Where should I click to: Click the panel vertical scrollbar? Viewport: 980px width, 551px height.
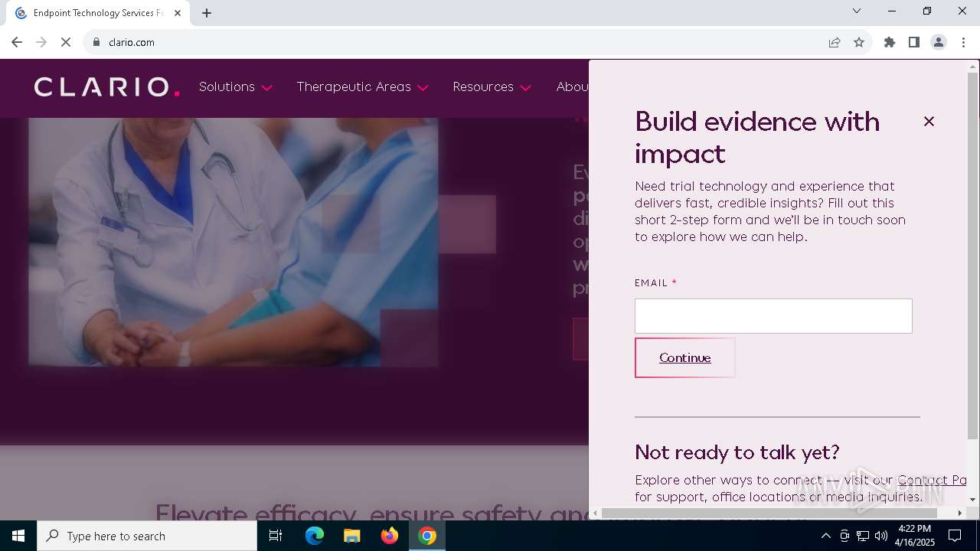point(973,256)
